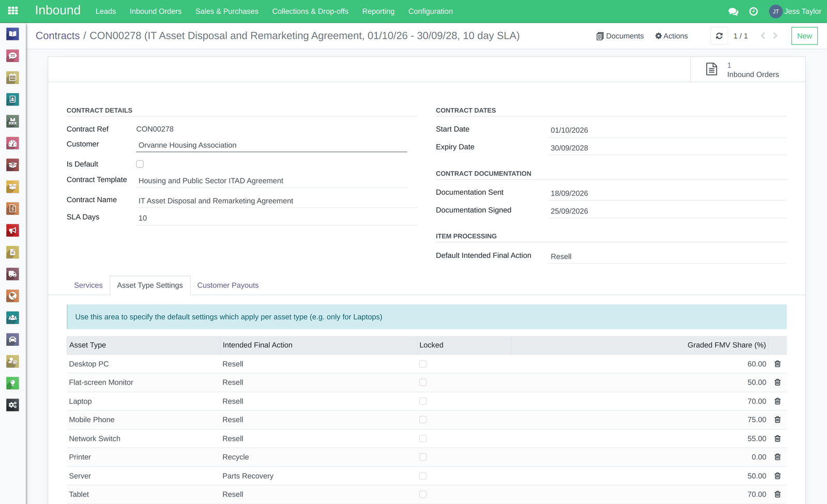Open the yellow document sidebar app
The image size is (827, 504).
(13, 252)
